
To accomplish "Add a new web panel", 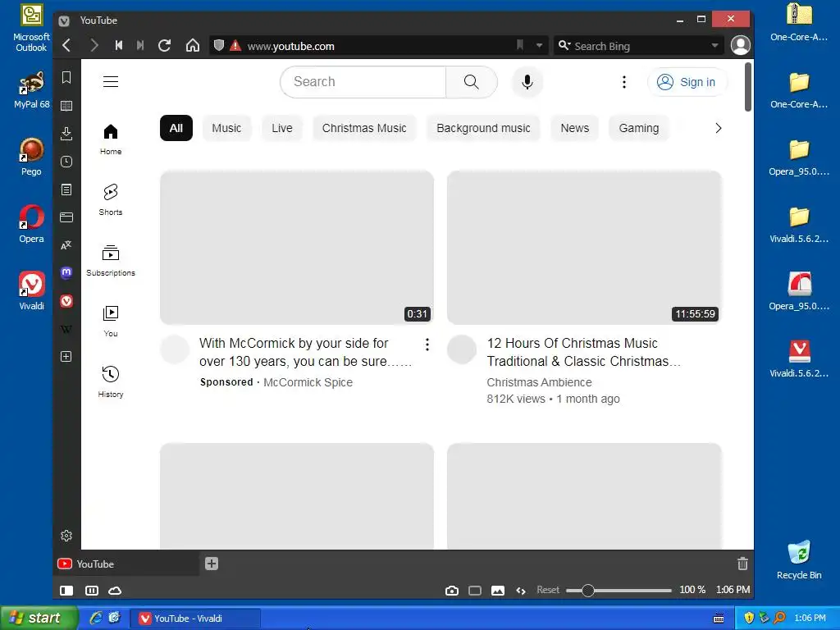I will [x=66, y=357].
